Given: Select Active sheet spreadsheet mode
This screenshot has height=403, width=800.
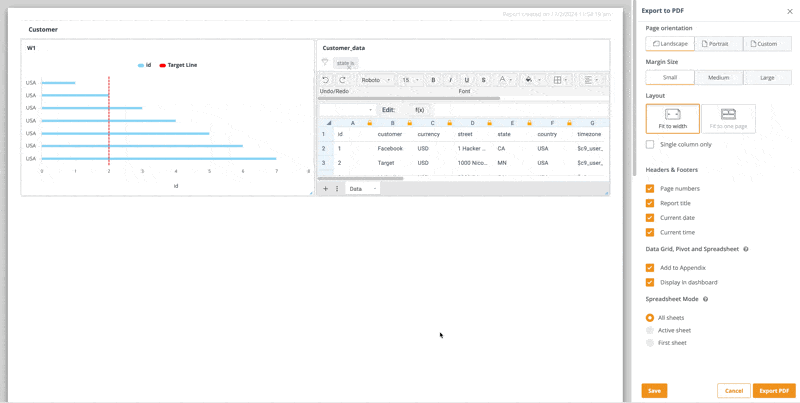Looking at the screenshot, I should [x=650, y=330].
